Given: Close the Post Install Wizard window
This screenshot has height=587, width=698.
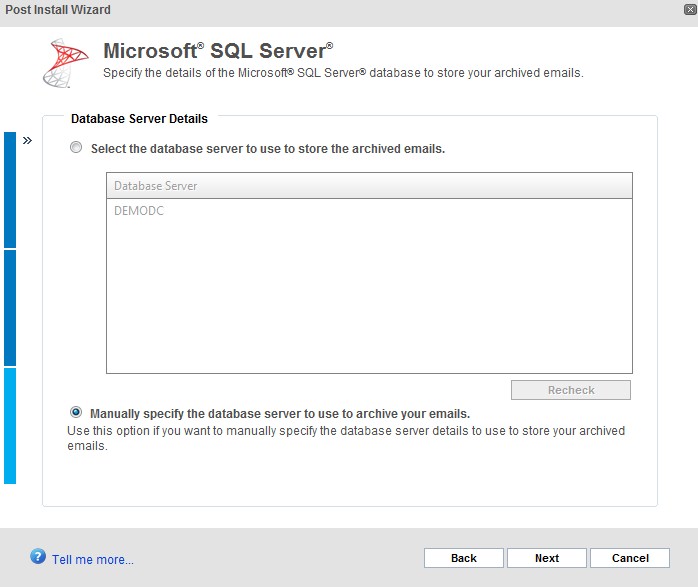Looking at the screenshot, I should (690, 9).
